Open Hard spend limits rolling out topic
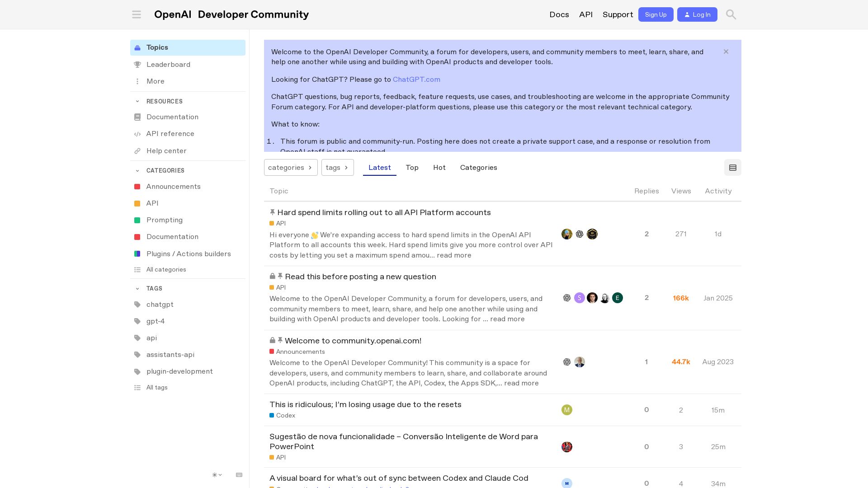The image size is (868, 488). (x=384, y=212)
